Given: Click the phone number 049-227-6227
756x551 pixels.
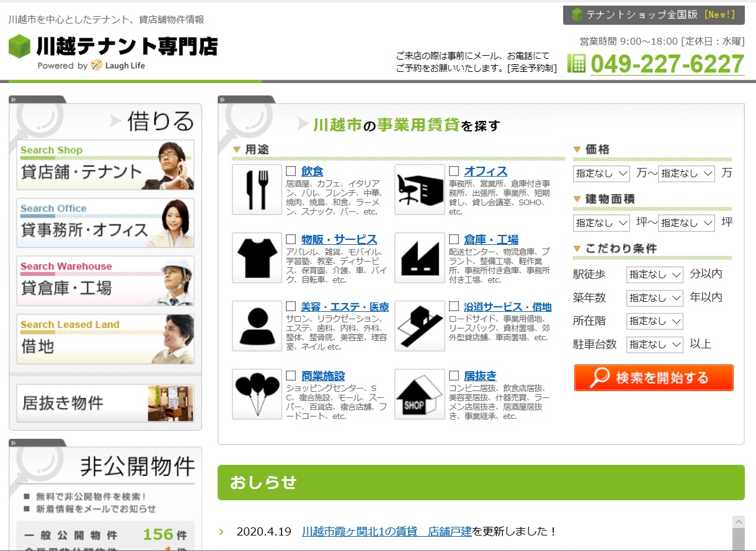Looking at the screenshot, I should click(x=667, y=64).
